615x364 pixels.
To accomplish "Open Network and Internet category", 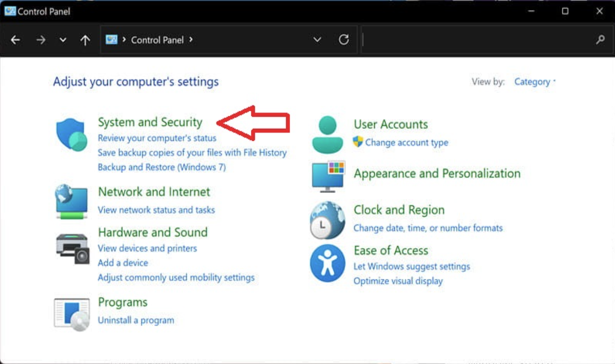I will (154, 192).
